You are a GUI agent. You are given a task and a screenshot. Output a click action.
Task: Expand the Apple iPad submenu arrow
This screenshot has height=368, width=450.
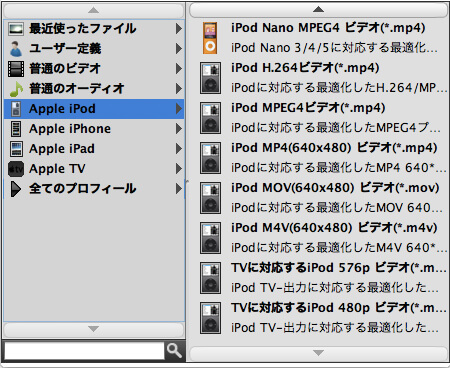(179, 149)
